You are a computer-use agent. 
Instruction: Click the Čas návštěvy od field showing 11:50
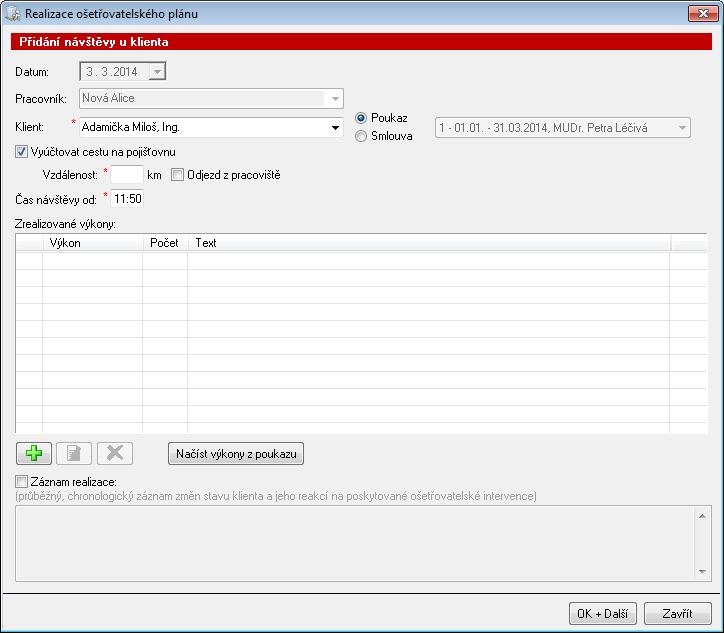click(x=127, y=199)
